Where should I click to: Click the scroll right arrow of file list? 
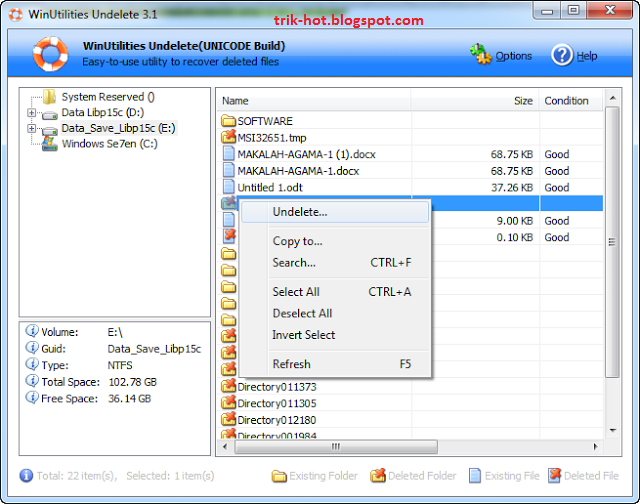(596, 446)
